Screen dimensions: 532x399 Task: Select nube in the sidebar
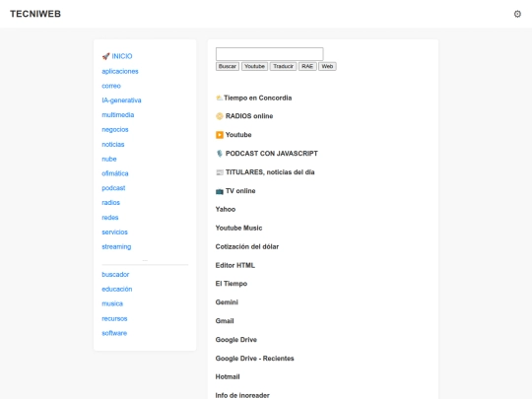(109, 160)
